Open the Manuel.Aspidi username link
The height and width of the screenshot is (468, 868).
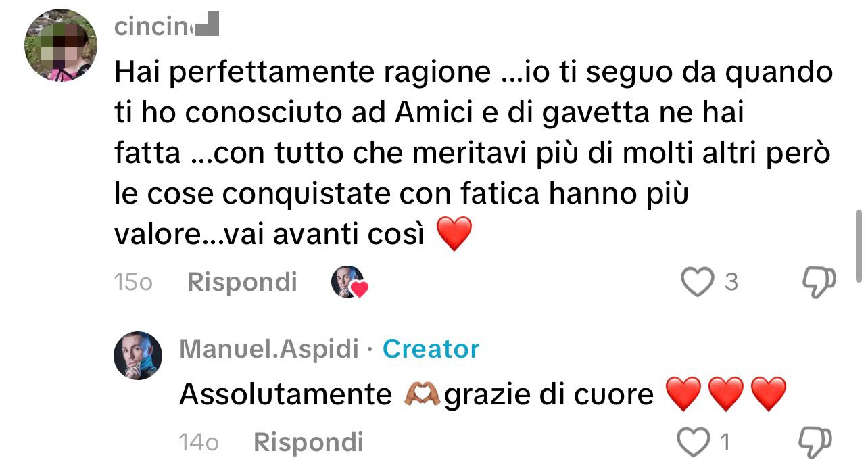point(269,349)
